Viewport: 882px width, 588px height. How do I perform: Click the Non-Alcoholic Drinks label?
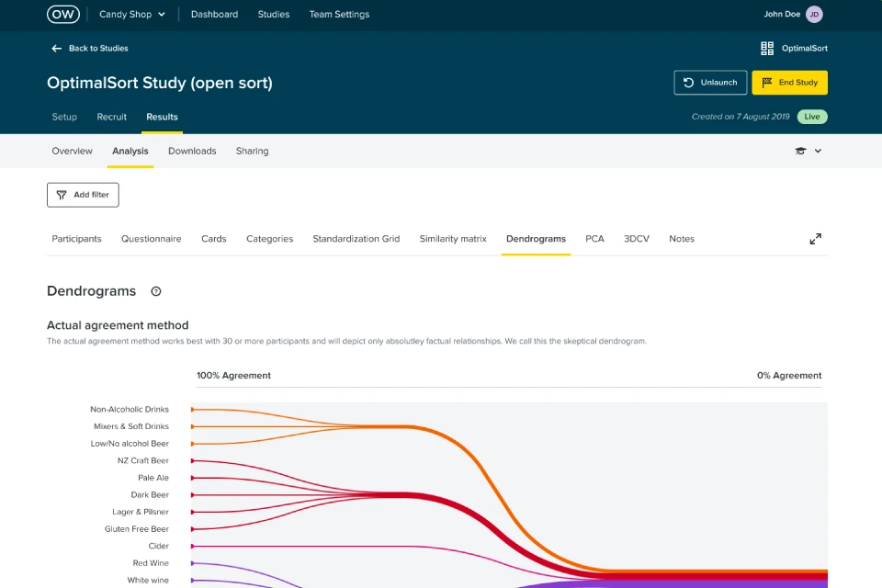130,409
